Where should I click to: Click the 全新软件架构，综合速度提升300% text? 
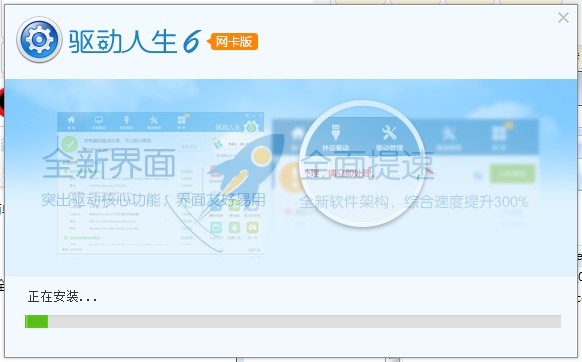[x=413, y=202]
